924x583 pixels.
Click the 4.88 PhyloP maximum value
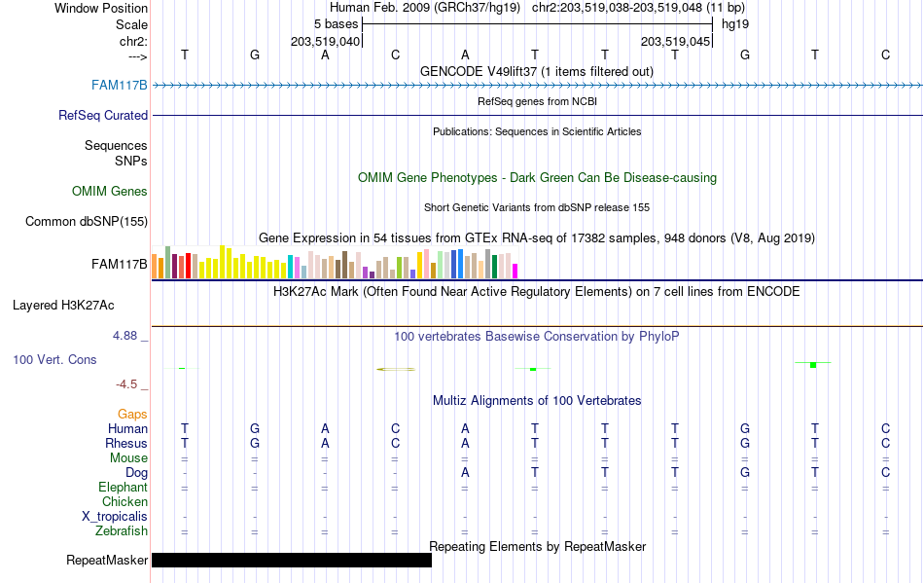click(124, 336)
